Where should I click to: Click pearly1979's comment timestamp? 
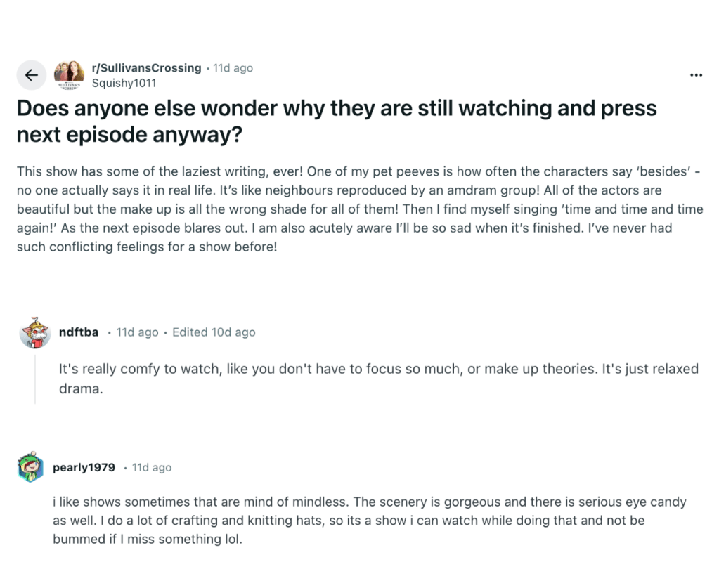(x=151, y=467)
